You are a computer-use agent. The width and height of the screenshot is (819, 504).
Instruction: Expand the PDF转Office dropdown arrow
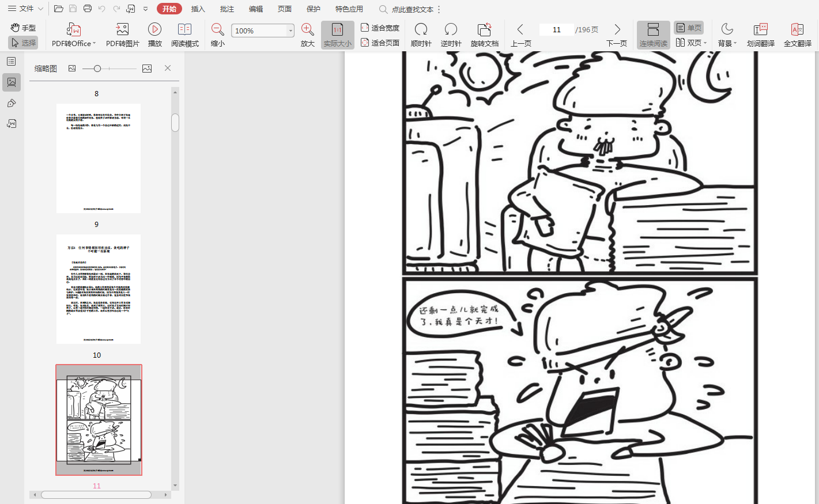(94, 44)
